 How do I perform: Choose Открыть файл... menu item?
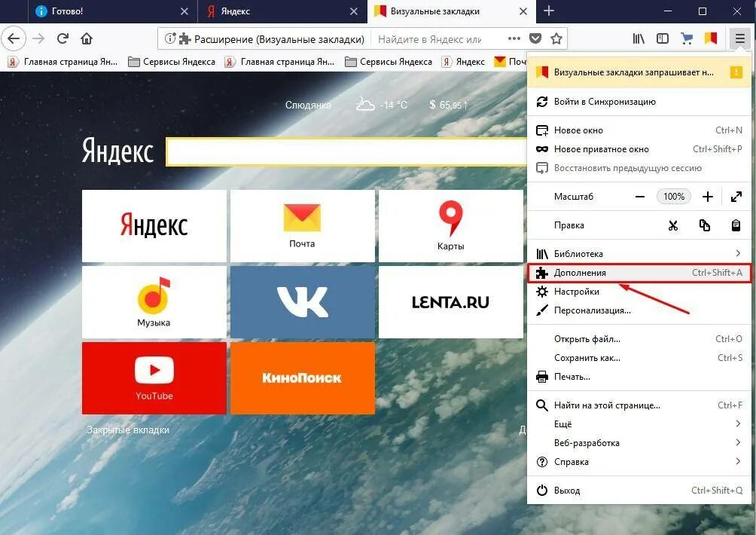click(639, 339)
